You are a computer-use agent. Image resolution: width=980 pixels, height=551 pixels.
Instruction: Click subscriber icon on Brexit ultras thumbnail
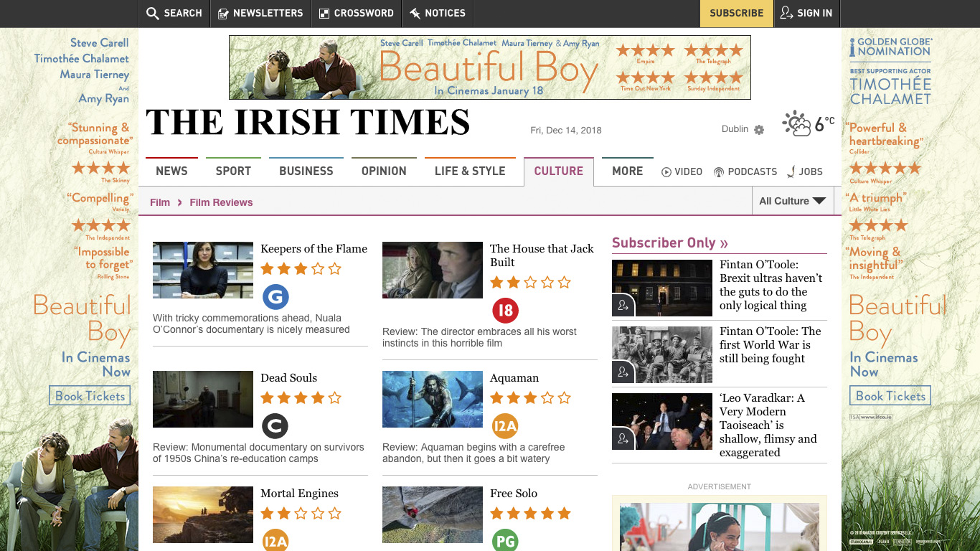[623, 305]
